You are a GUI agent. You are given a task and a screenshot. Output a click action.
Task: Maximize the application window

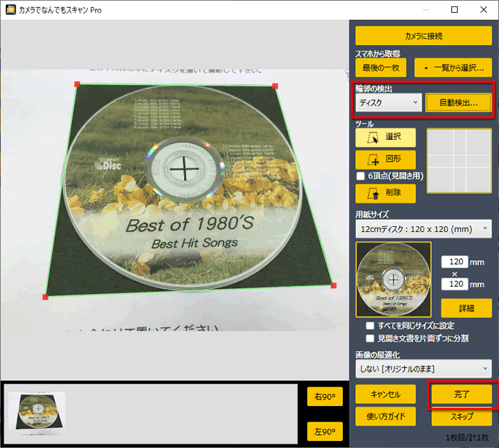point(455,10)
